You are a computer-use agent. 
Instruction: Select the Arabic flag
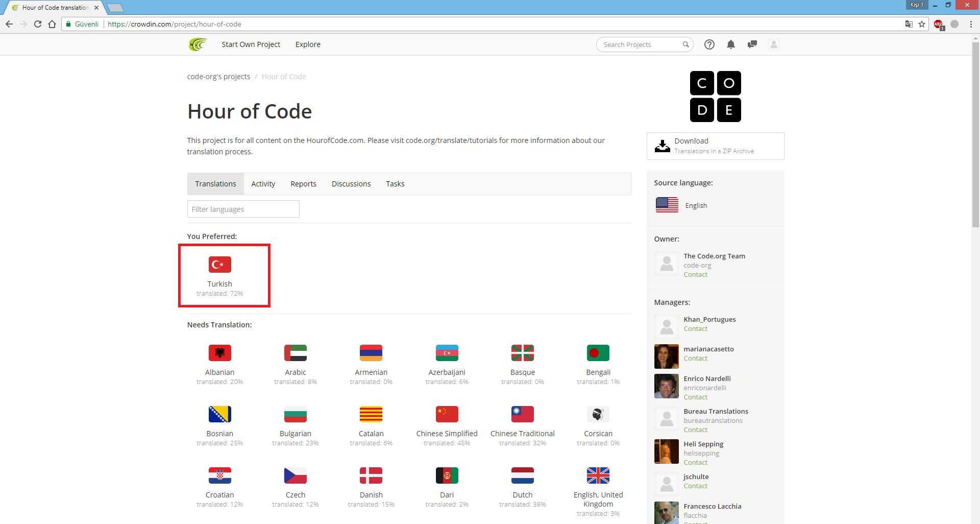tap(296, 353)
